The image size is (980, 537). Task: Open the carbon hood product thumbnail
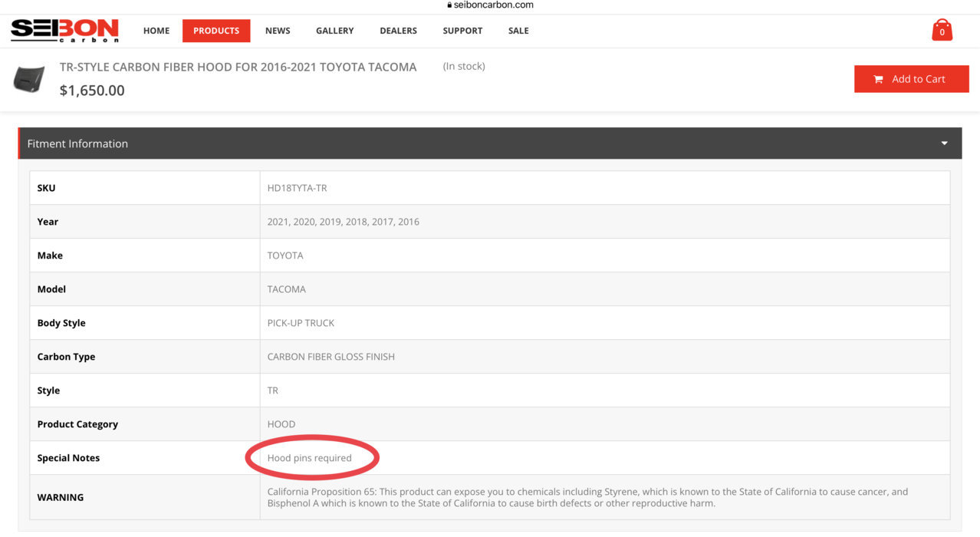pyautogui.click(x=29, y=78)
